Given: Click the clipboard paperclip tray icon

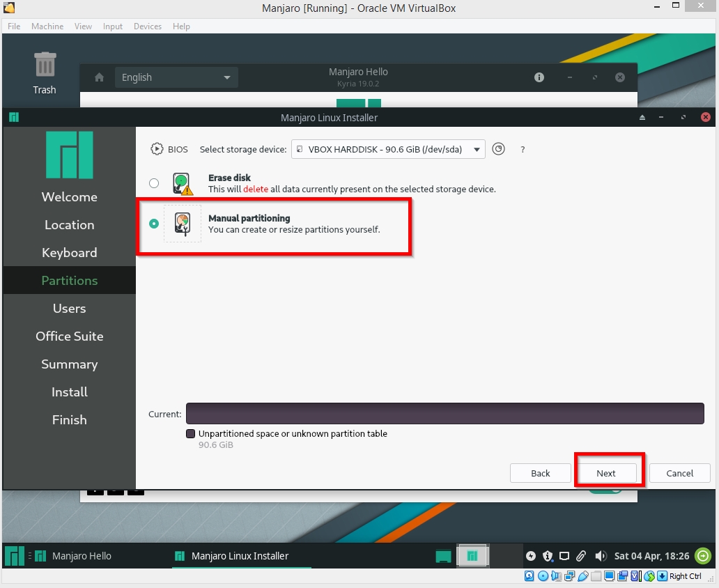Looking at the screenshot, I should click(x=581, y=556).
